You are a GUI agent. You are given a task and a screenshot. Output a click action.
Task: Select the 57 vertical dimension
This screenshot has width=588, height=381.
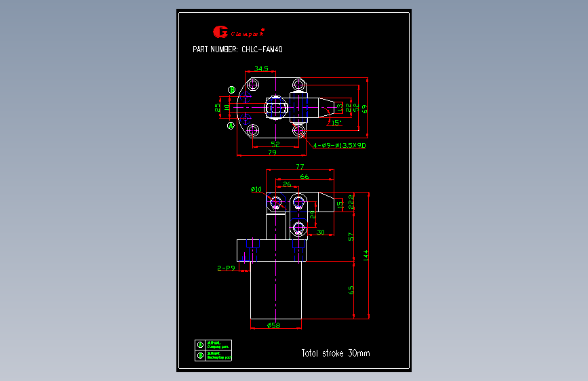[x=351, y=237]
